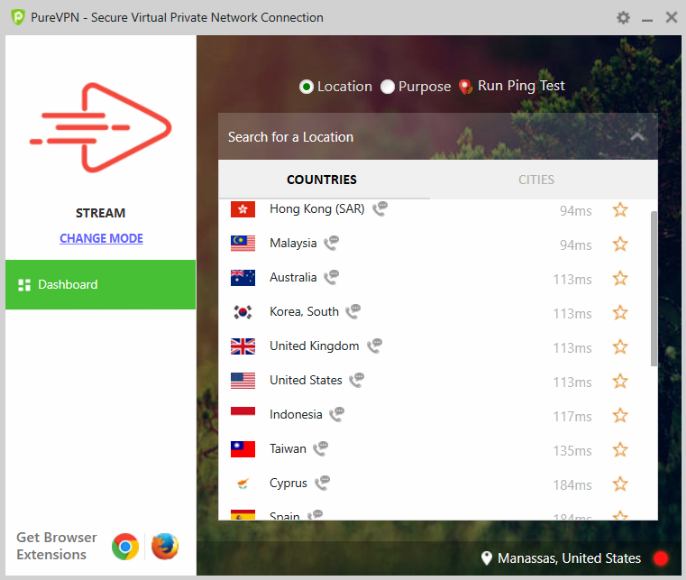Click the Get Browser Extensions label

point(56,546)
